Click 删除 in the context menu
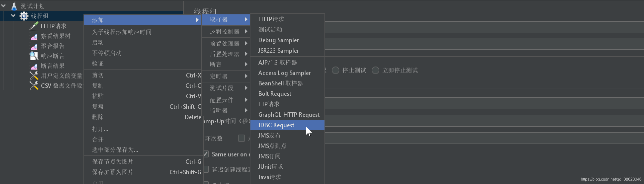The width and height of the screenshot is (644, 184). [143, 117]
